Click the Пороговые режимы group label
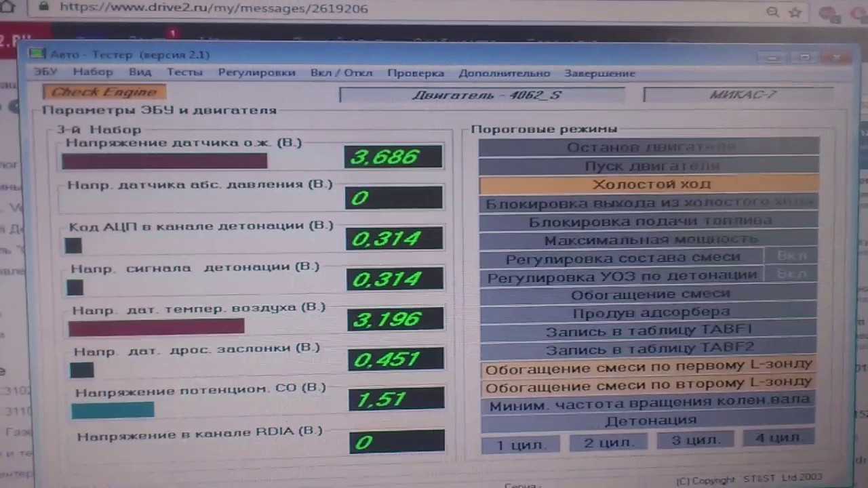The image size is (868, 488). tap(544, 129)
